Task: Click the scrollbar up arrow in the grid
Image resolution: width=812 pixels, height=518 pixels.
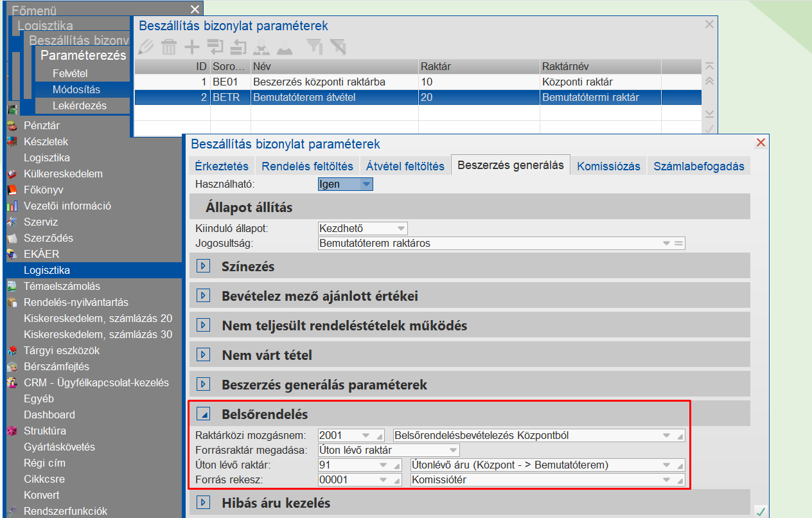Action: coord(709,80)
